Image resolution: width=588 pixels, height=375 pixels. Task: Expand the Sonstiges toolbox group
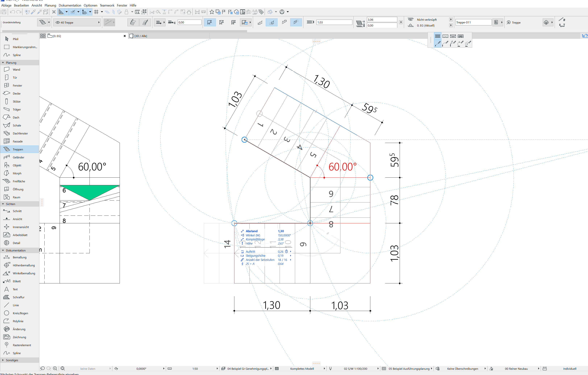3,360
